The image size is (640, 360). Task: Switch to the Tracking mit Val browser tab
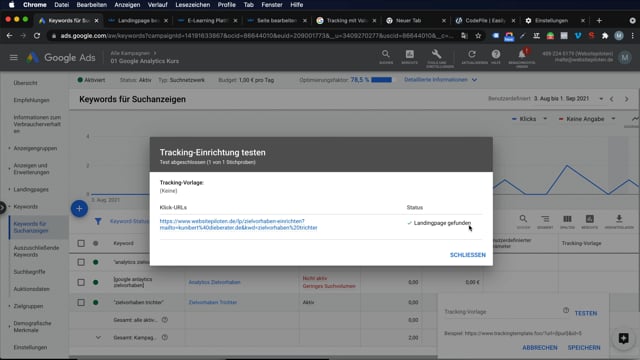click(x=347, y=20)
